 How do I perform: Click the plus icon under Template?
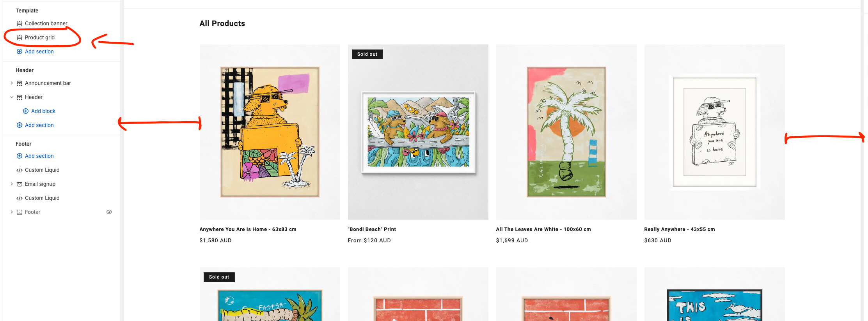coord(20,51)
